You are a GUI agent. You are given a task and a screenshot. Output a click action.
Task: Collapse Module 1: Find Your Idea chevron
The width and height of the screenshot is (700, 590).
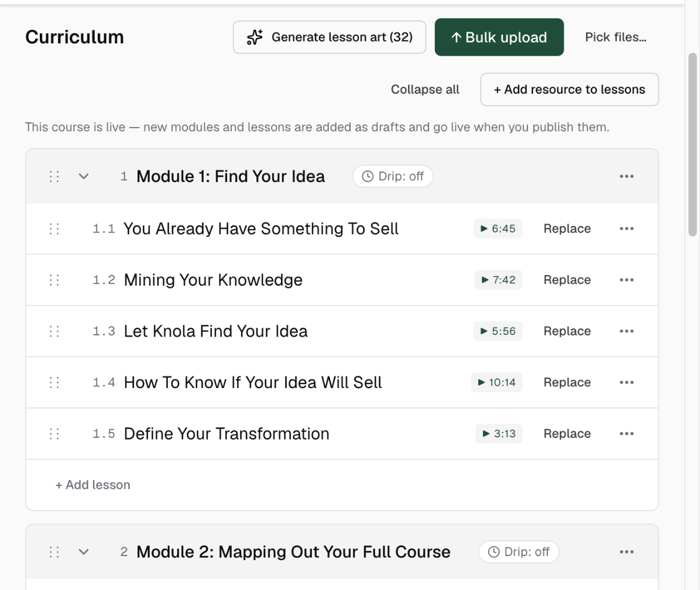tap(84, 176)
